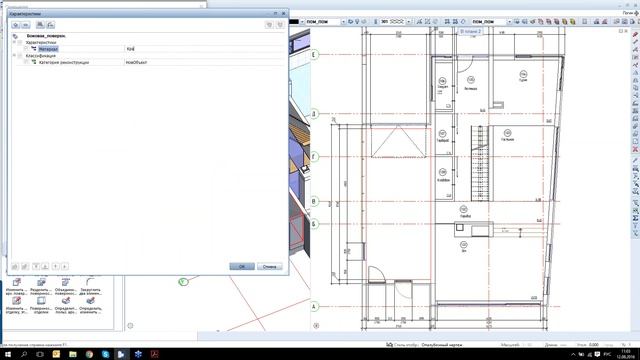Click second icon in Характеристики dialog toolbar
Screen dimensions: 640x360
25,25
